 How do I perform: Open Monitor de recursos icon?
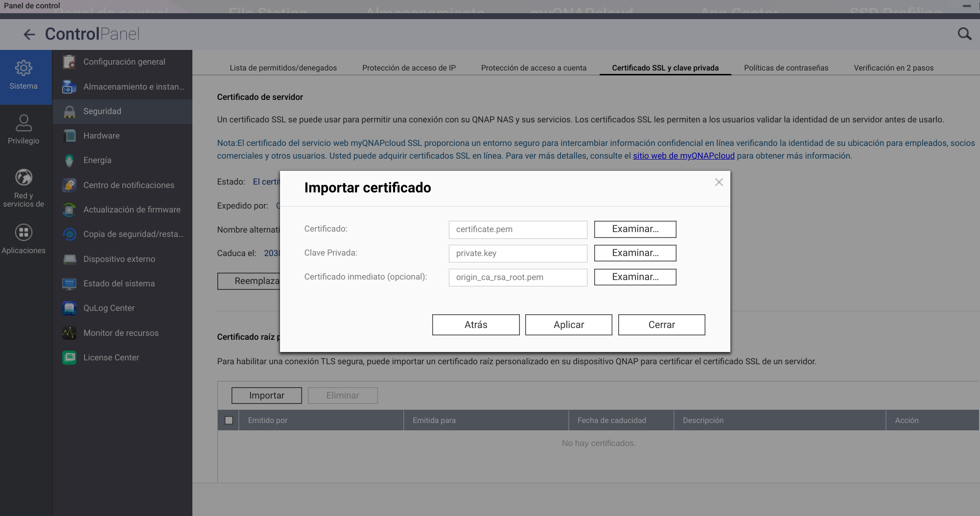pos(70,333)
